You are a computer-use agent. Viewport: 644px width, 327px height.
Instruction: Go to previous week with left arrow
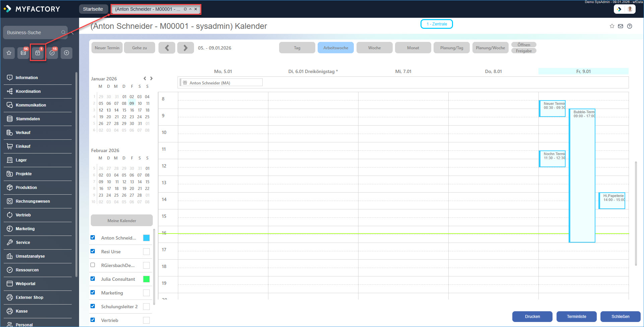point(167,48)
